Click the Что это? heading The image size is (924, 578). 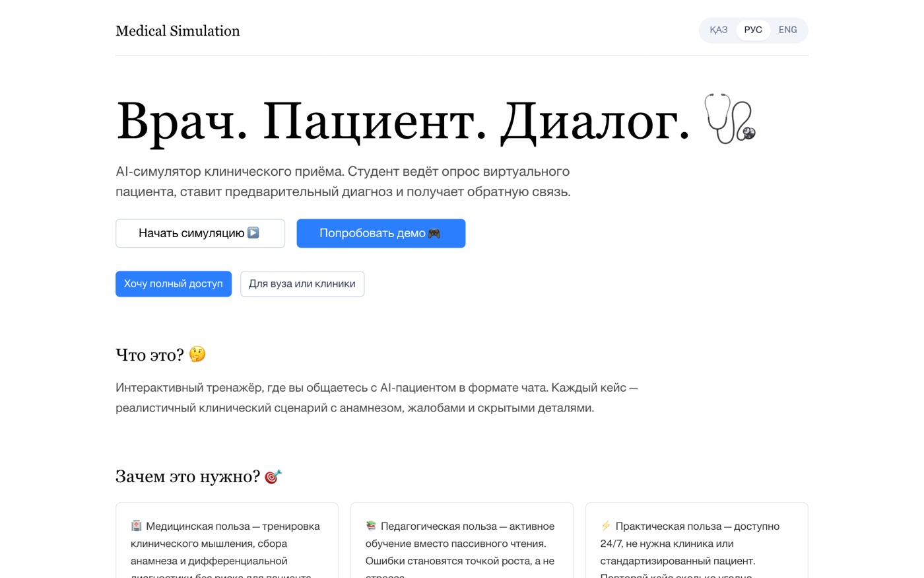coord(150,355)
